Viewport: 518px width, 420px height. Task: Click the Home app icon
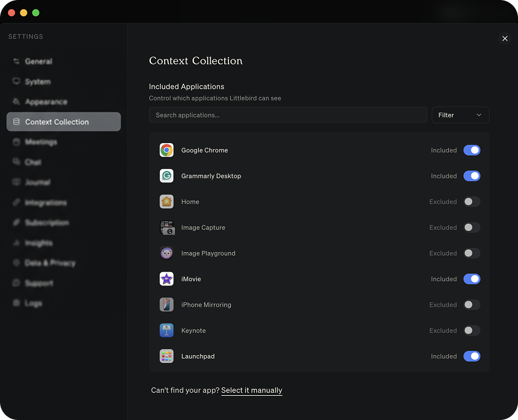(x=166, y=201)
